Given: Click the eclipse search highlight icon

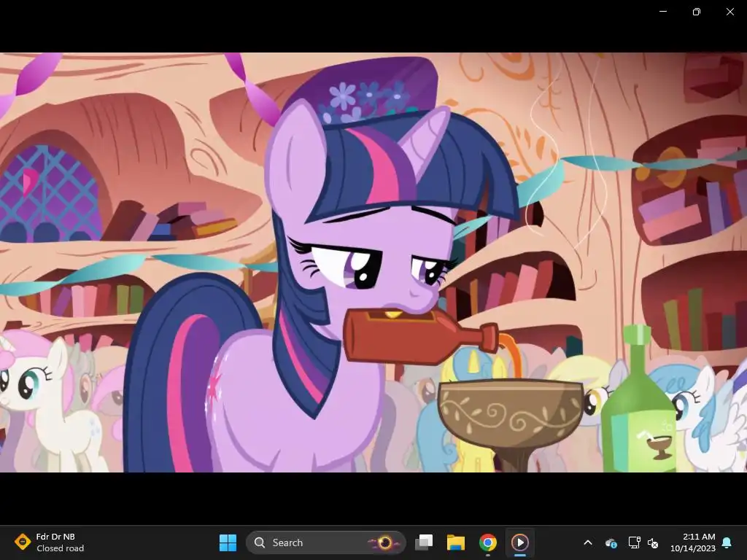Looking at the screenshot, I should [384, 542].
